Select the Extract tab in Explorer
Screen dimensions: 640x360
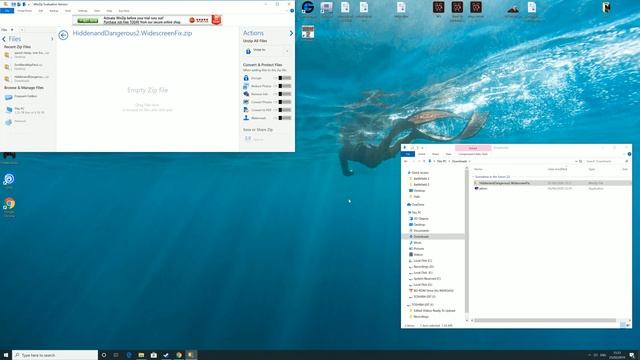473,148
